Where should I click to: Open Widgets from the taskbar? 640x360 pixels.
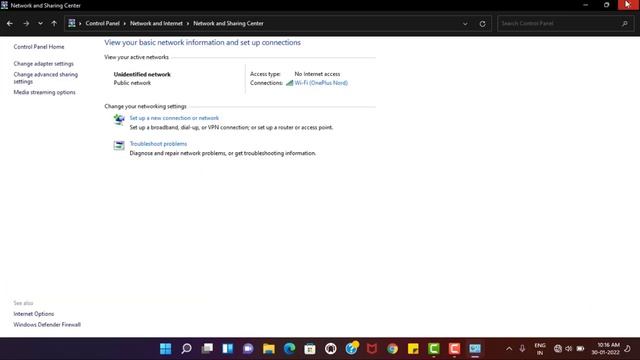coord(228,349)
